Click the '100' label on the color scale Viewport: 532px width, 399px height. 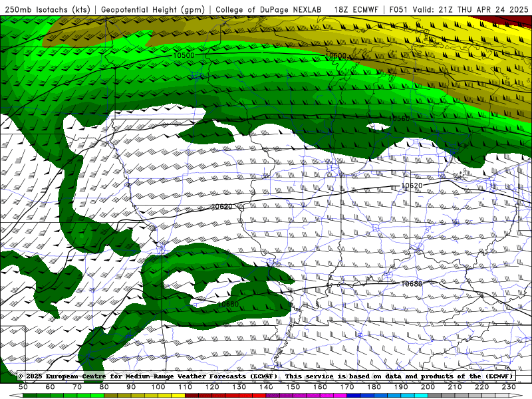[158, 387]
